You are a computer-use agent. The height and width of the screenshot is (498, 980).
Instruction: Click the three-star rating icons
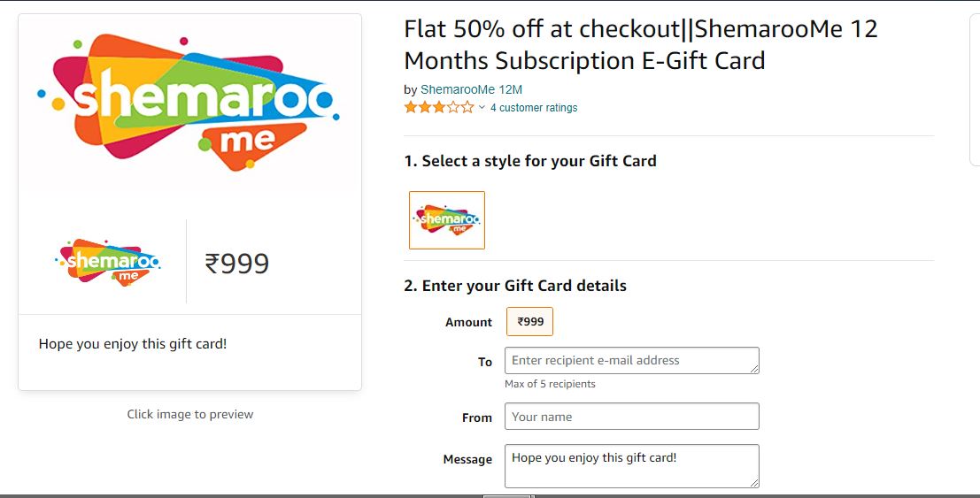point(439,108)
